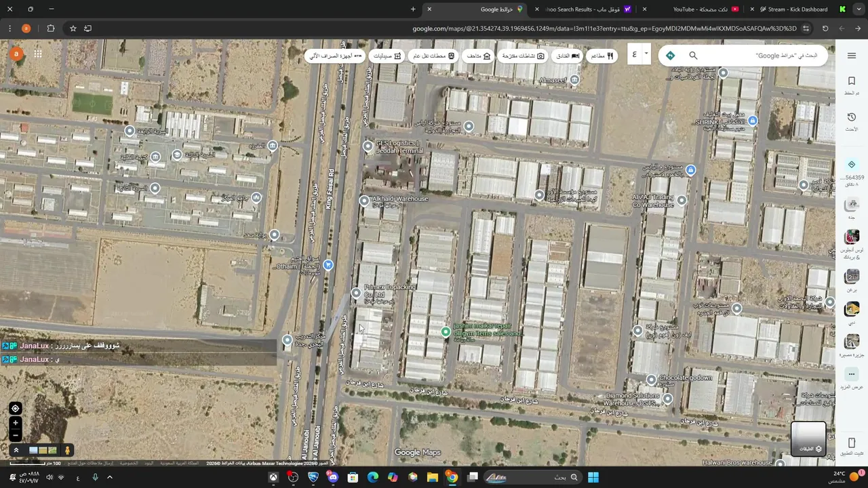Click the blue Othaim shopping marker

tap(328, 265)
